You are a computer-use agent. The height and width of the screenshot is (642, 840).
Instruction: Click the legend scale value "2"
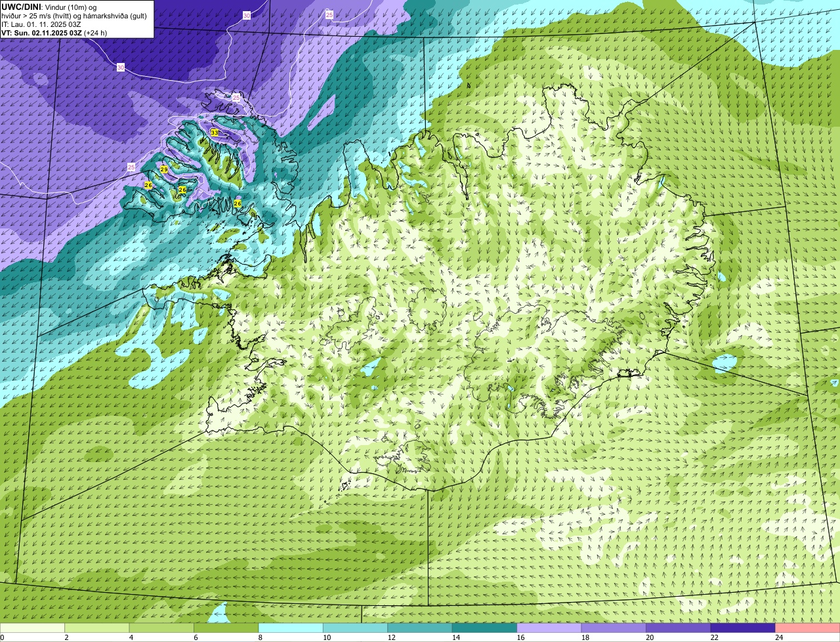click(x=66, y=637)
